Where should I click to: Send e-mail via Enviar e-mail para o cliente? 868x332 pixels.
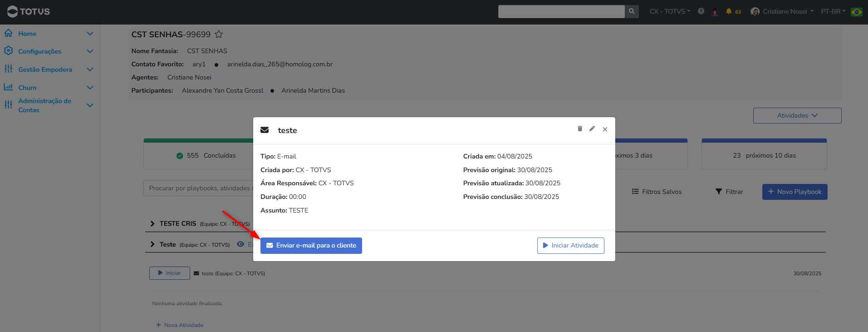click(x=311, y=246)
